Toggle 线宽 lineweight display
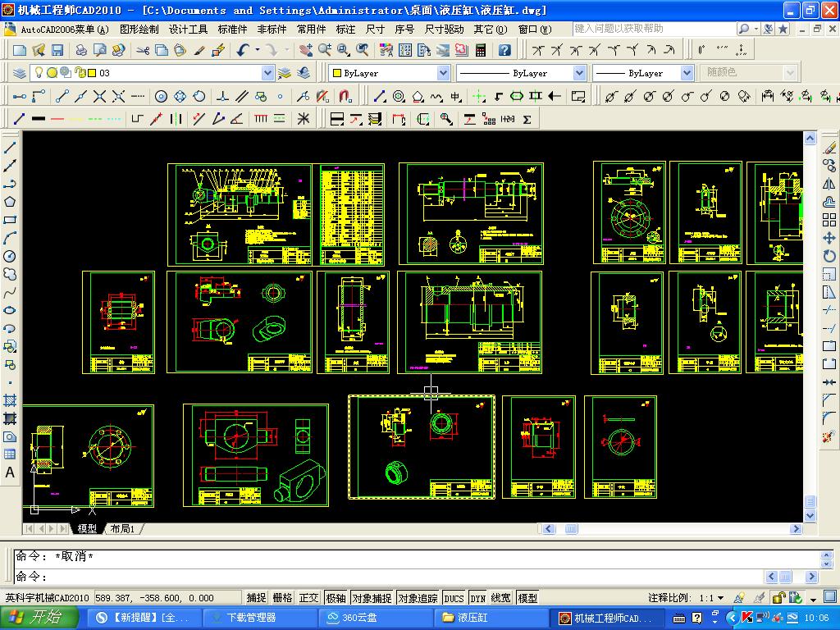The image size is (840, 630). pyautogui.click(x=501, y=597)
